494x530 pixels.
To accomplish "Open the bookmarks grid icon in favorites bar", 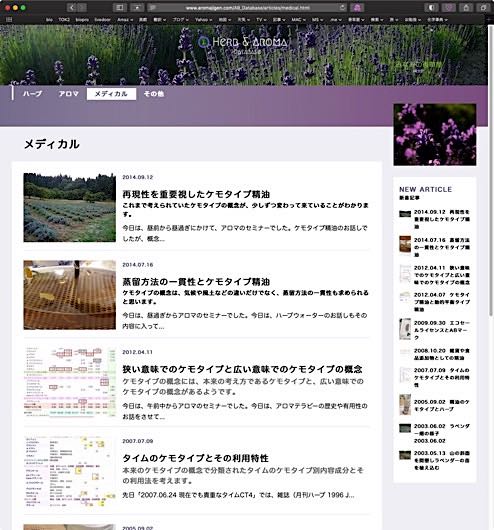I will click(9, 20).
